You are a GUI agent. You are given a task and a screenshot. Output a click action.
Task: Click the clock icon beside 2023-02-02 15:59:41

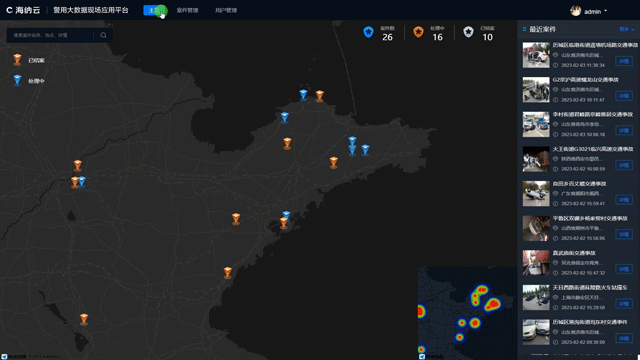pos(556,204)
